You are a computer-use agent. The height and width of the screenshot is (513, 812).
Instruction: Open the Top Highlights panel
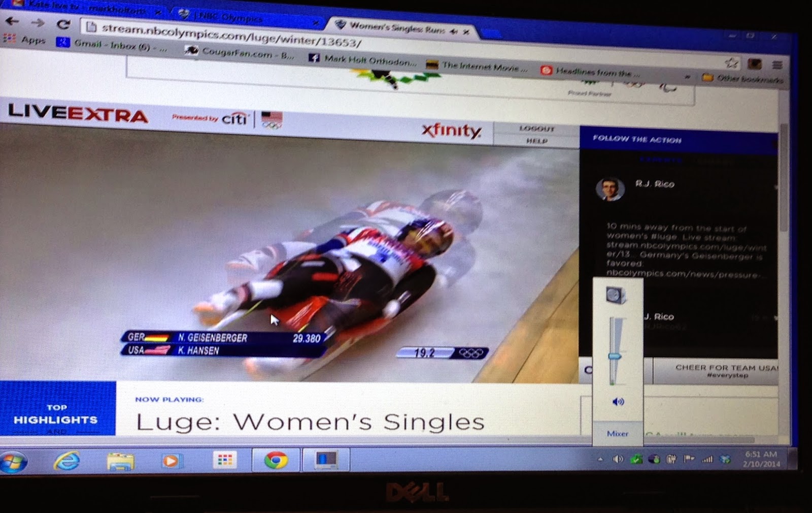pos(57,409)
